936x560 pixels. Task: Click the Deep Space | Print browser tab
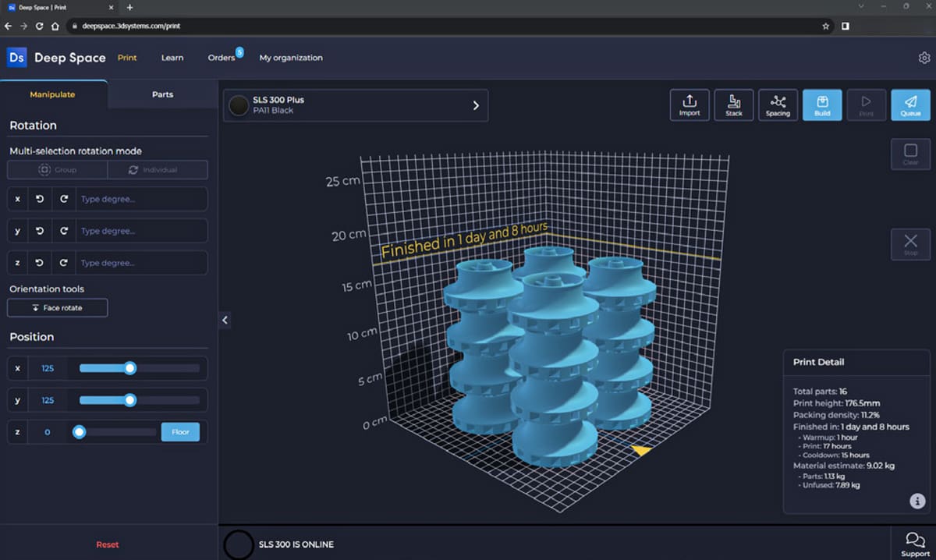click(60, 7)
